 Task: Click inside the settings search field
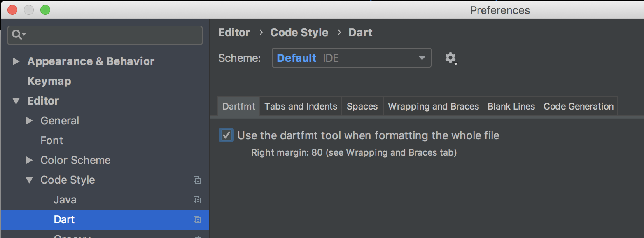(x=105, y=35)
